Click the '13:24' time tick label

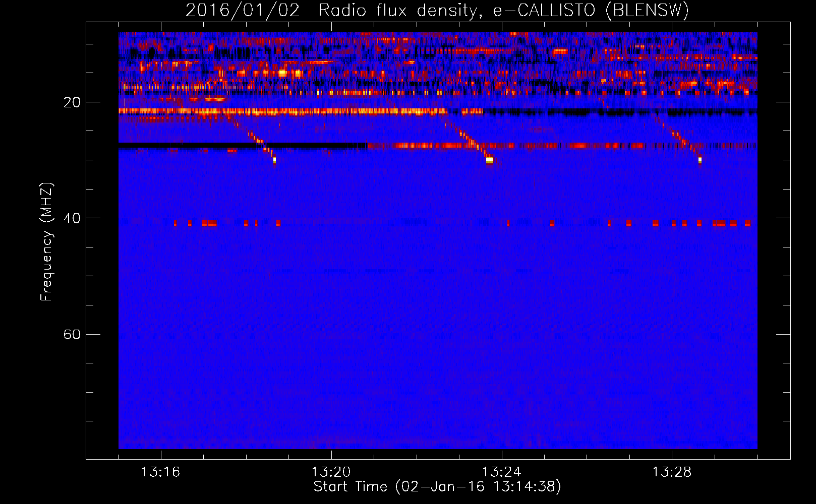click(x=501, y=472)
